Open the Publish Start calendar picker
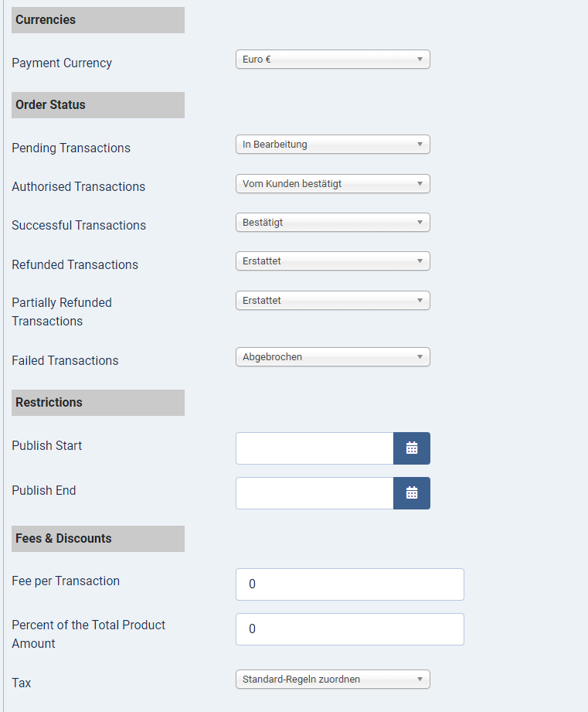The image size is (588, 712). [x=411, y=448]
